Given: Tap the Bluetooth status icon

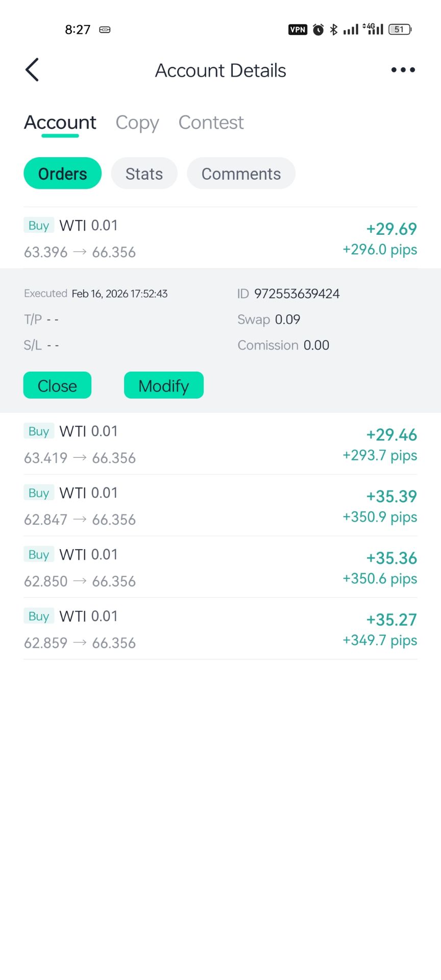Looking at the screenshot, I should pos(334,30).
